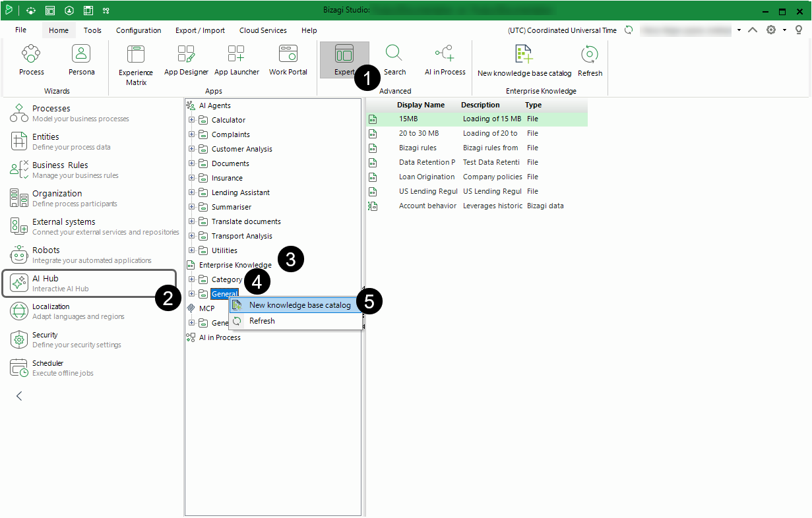Sort by the Description column
Screen dimensions: 812x518
click(x=480, y=105)
